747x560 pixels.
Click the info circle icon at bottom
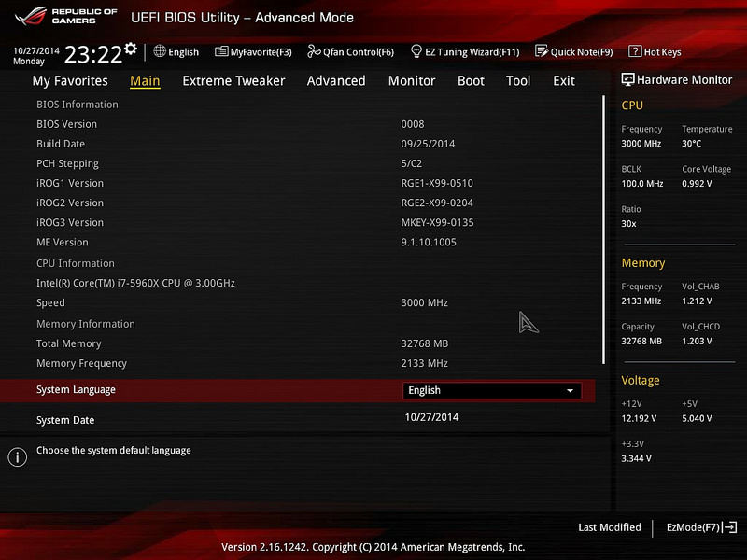point(18,457)
